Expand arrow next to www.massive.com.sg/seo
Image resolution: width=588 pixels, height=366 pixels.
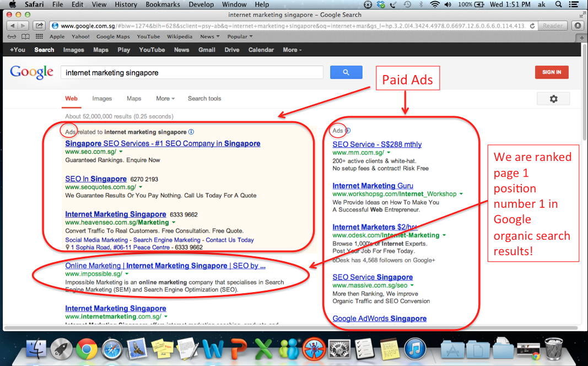pos(412,286)
